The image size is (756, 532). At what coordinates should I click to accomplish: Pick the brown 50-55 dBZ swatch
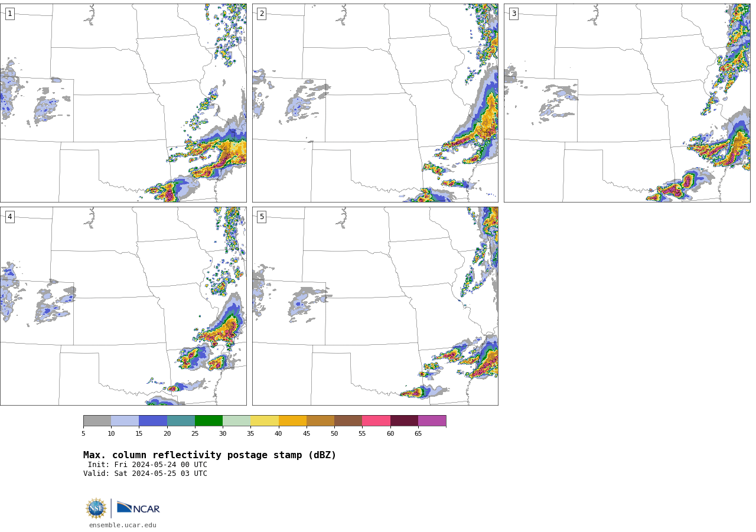coord(348,421)
